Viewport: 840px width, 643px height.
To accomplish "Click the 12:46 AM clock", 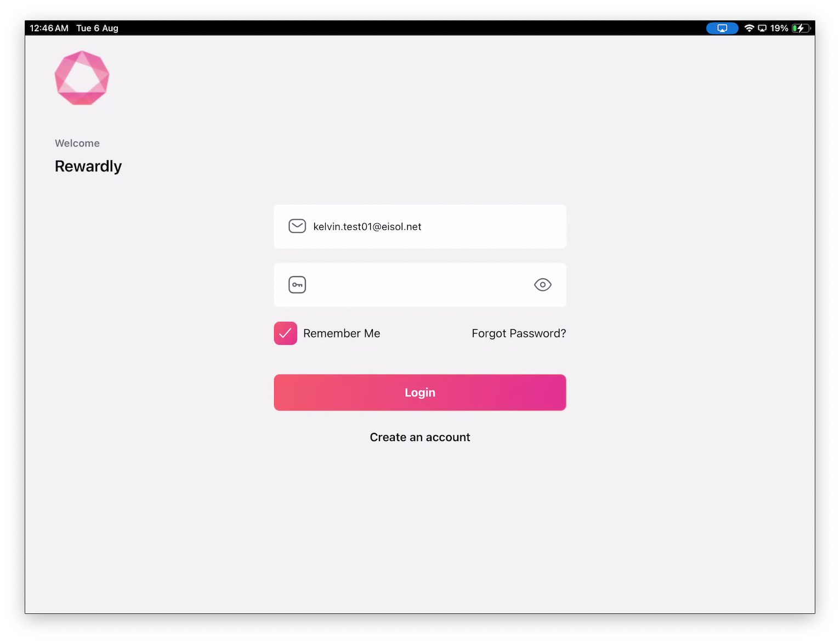I will (x=49, y=28).
